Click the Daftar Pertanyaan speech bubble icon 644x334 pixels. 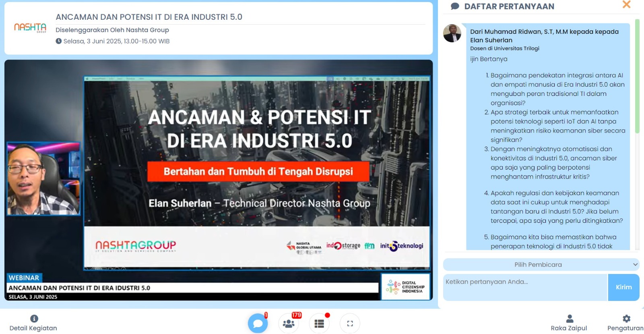455,6
